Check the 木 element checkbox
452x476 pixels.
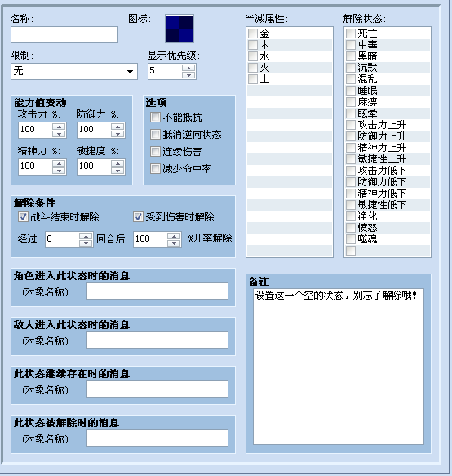pyautogui.click(x=253, y=45)
